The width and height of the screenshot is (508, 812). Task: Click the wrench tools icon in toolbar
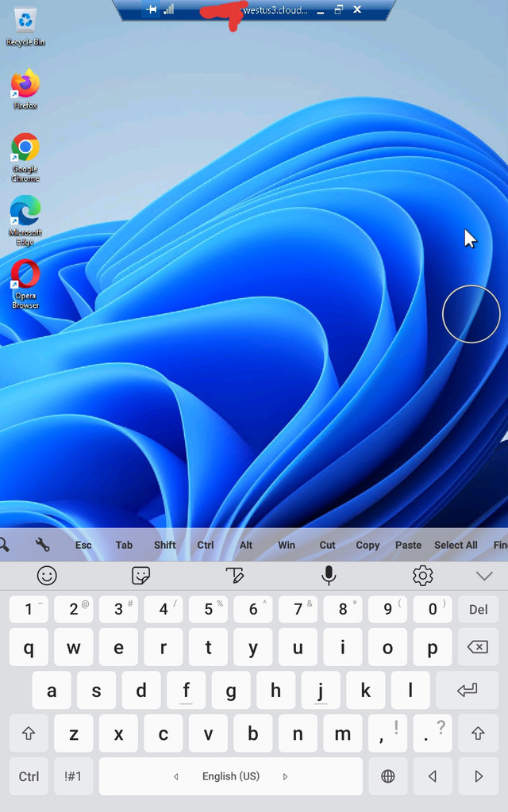click(43, 545)
